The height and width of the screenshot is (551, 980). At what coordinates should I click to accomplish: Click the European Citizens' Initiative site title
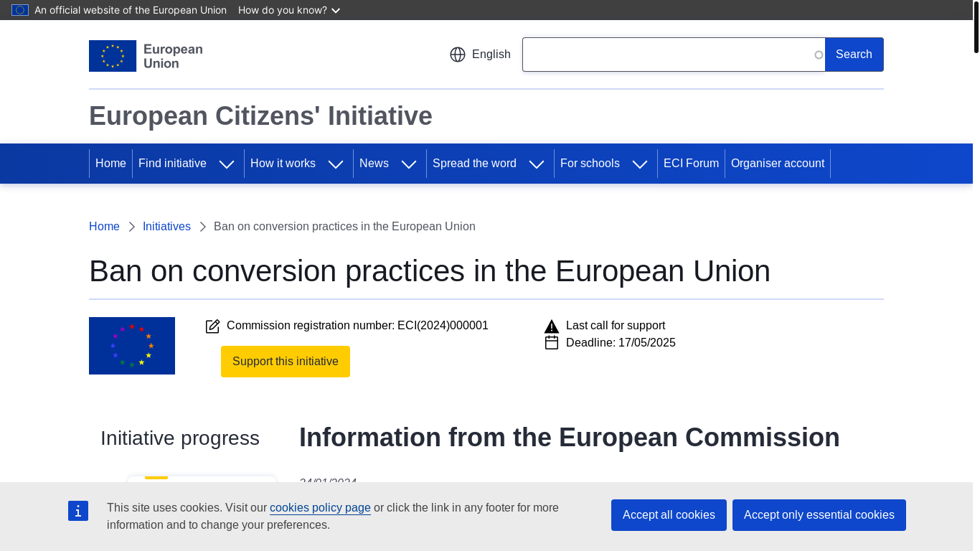[x=260, y=116]
